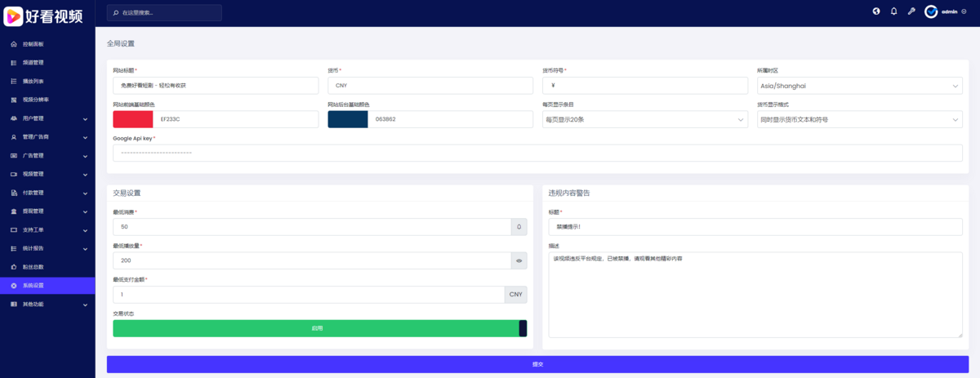Go to 播放列表 in the sidebar
Screen dimensions: 980x378
pyautogui.click(x=33, y=81)
